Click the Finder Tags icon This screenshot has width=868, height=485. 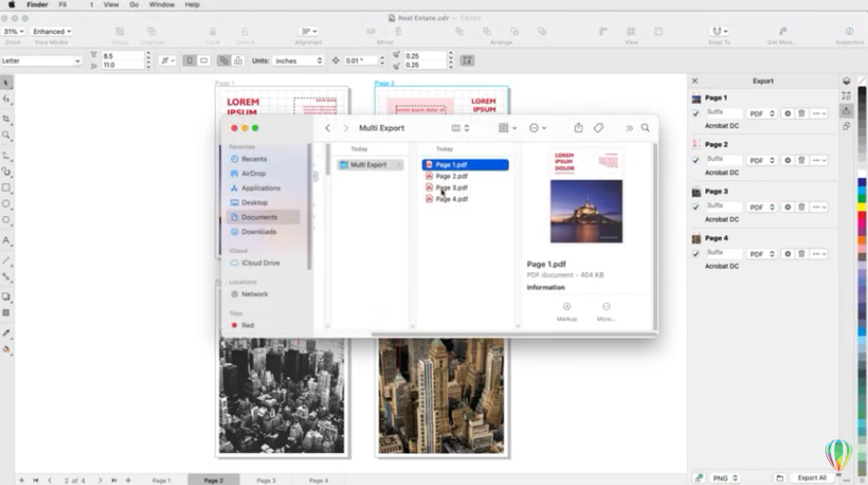(x=598, y=128)
